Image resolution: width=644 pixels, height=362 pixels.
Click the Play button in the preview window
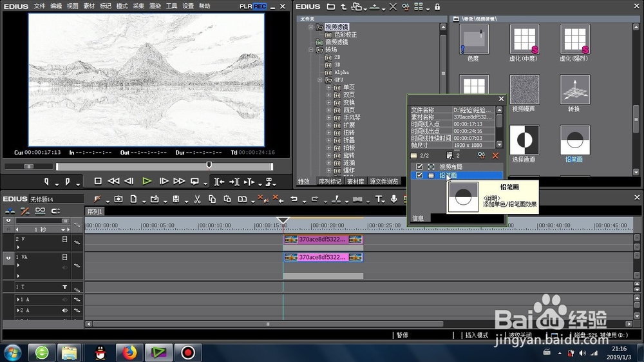point(147,181)
